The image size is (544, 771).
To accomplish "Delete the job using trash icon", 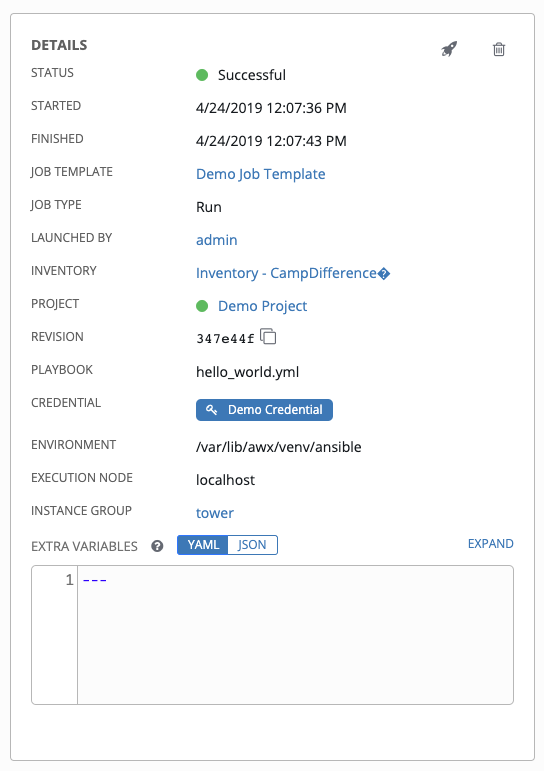I will [499, 49].
